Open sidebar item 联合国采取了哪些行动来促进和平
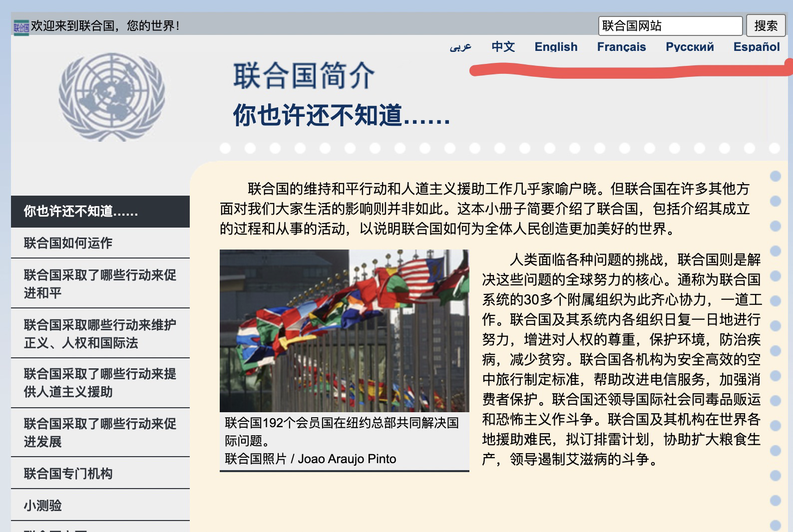The height and width of the screenshot is (532, 793). [x=100, y=283]
